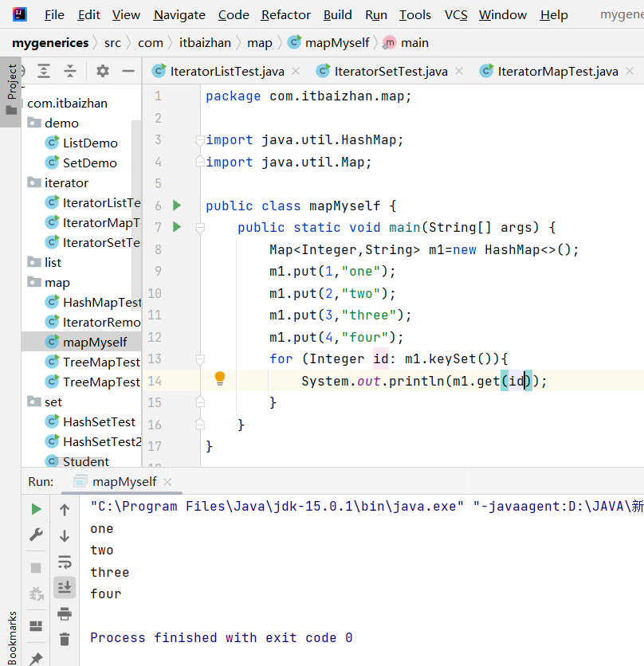
Task: Click the Print console output icon
Action: [65, 613]
